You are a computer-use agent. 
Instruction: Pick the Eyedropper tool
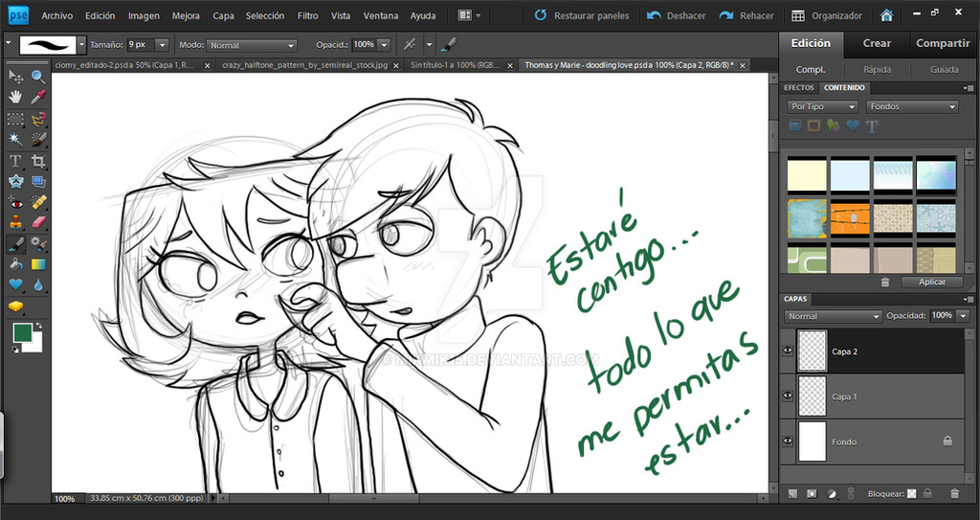point(38,97)
